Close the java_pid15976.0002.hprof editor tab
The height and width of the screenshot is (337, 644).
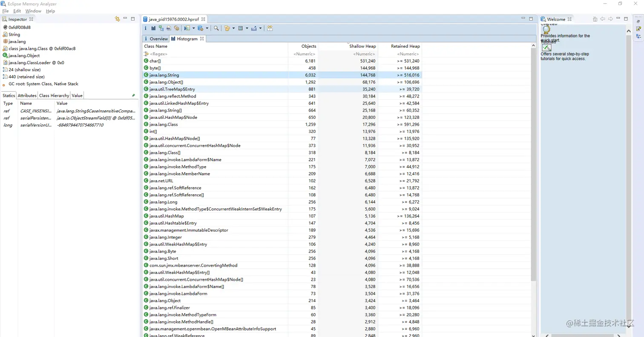point(203,19)
